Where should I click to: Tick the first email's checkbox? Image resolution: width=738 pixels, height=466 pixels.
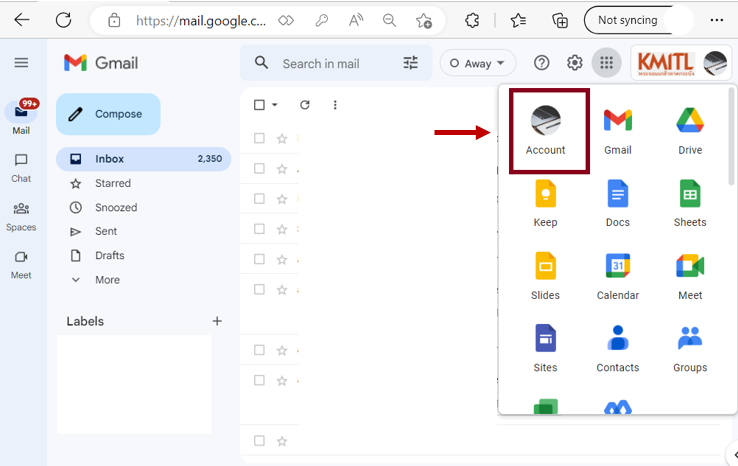259,139
